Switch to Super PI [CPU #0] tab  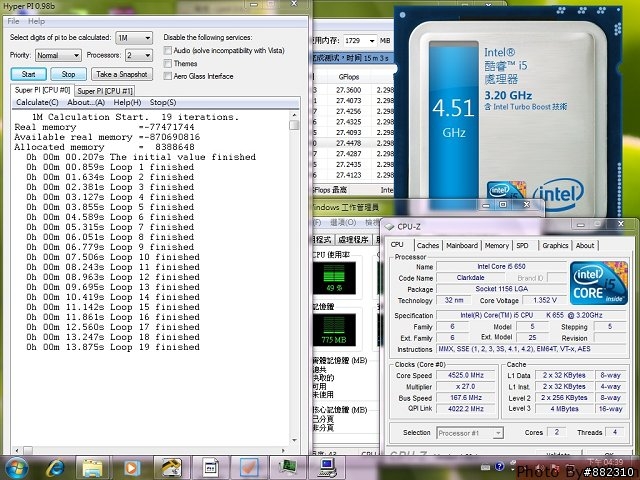(x=42, y=90)
